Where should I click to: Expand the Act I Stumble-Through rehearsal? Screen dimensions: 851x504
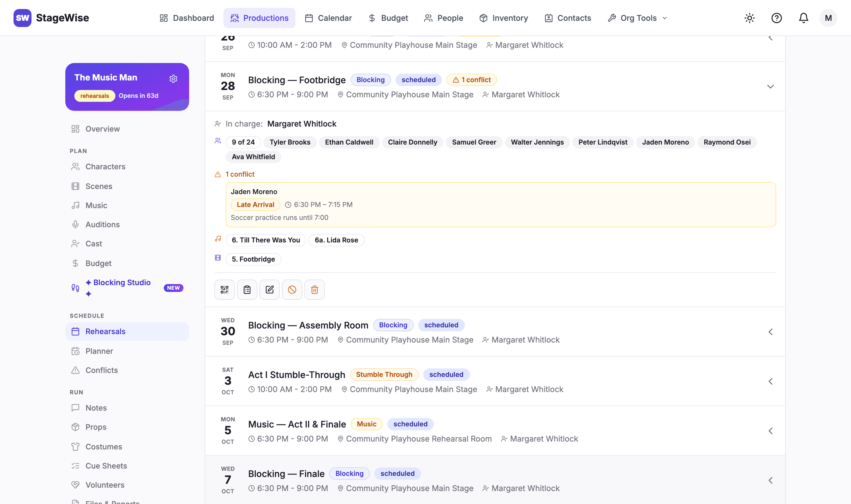pyautogui.click(x=770, y=381)
